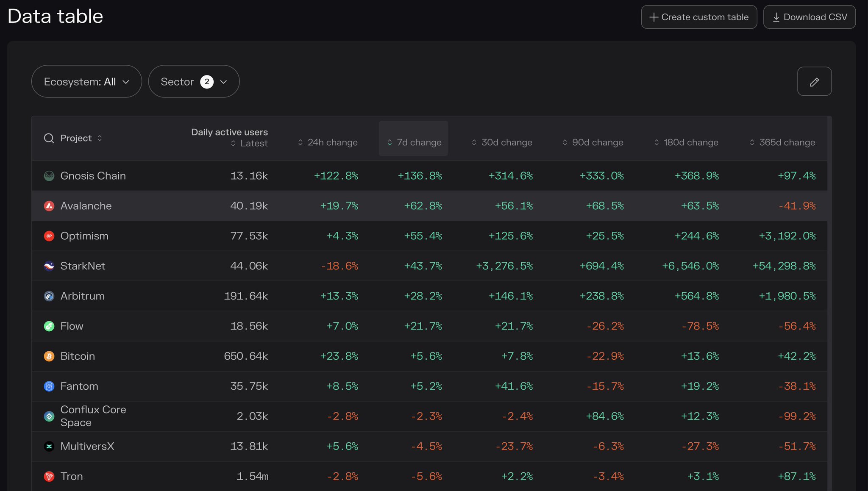Click the search magnifier beside Project
This screenshot has height=491, width=868.
click(x=49, y=138)
